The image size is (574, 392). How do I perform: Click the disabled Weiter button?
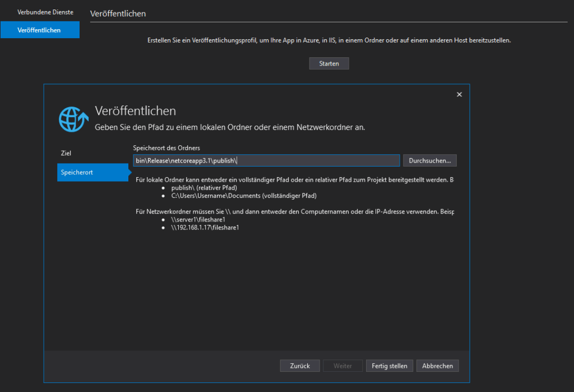tap(342, 366)
